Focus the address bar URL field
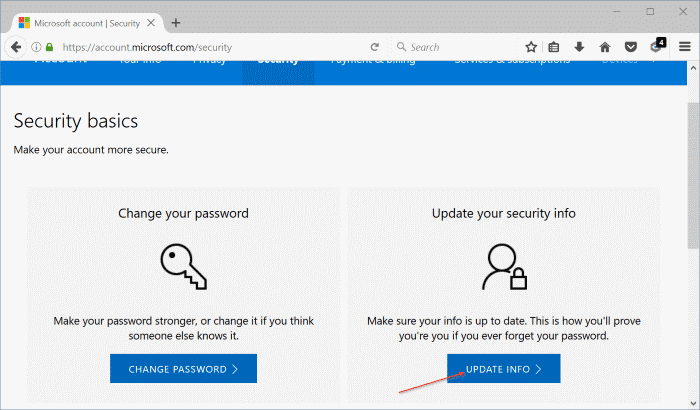The height and width of the screenshot is (410, 700). pos(210,47)
